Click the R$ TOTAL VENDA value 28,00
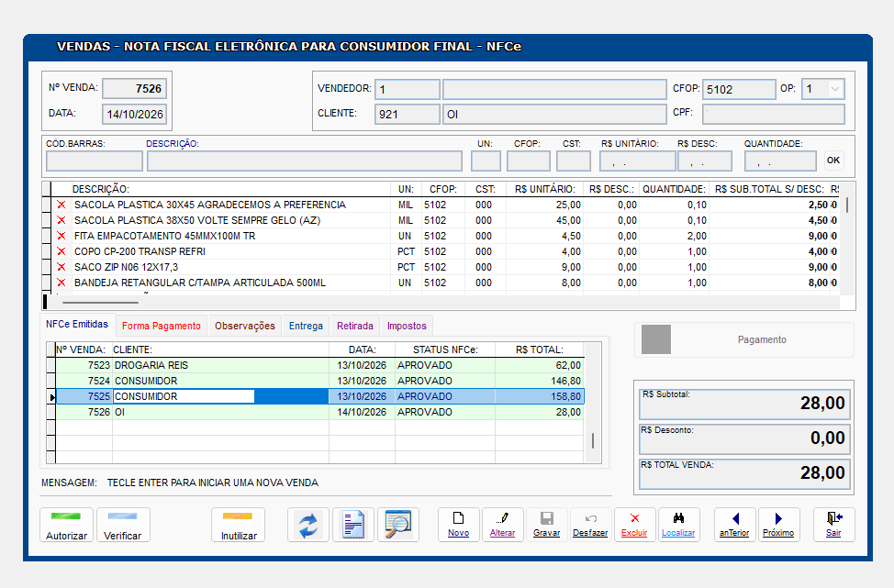This screenshot has height=588, width=894. [x=822, y=472]
